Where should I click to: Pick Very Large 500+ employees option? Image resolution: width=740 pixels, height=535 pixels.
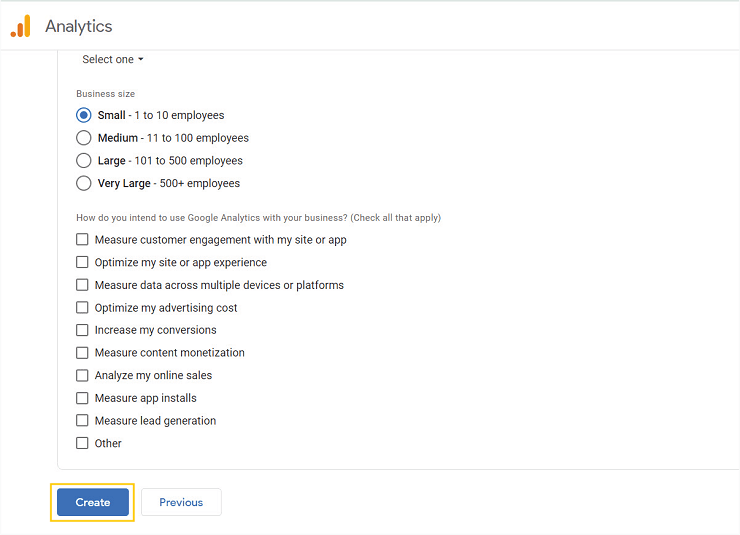[x=84, y=183]
